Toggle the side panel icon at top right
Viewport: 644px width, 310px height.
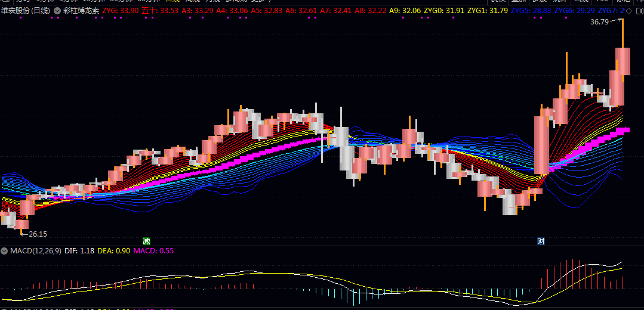coord(639,11)
